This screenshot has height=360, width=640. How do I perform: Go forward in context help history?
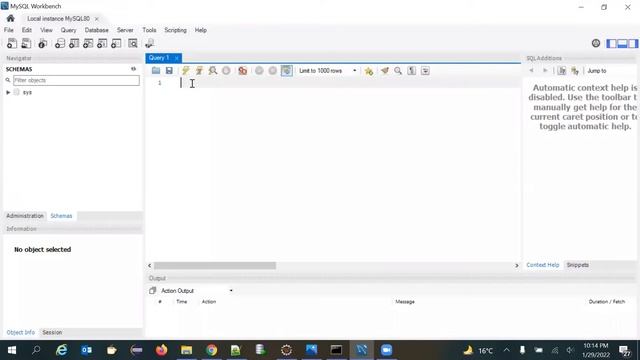tap(545, 71)
